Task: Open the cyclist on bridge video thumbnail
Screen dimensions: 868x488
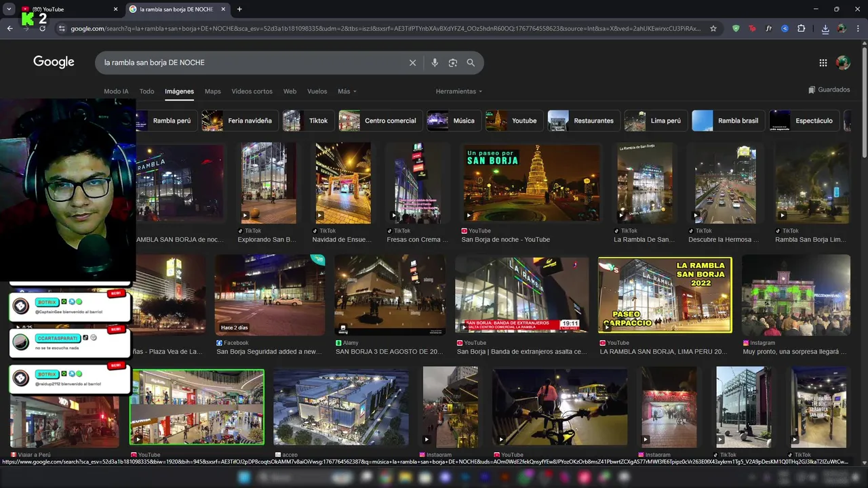Action: click(559, 407)
